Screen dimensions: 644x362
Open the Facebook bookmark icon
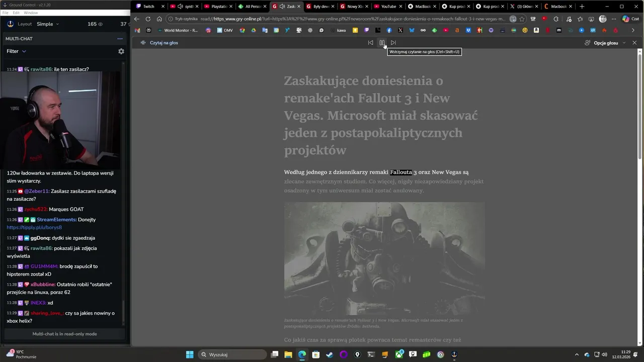point(389,30)
